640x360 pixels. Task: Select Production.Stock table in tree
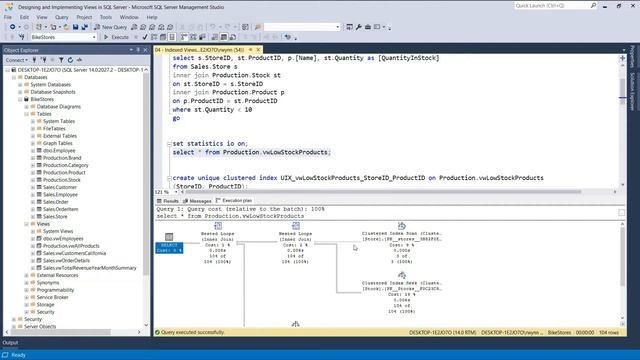coord(62,180)
